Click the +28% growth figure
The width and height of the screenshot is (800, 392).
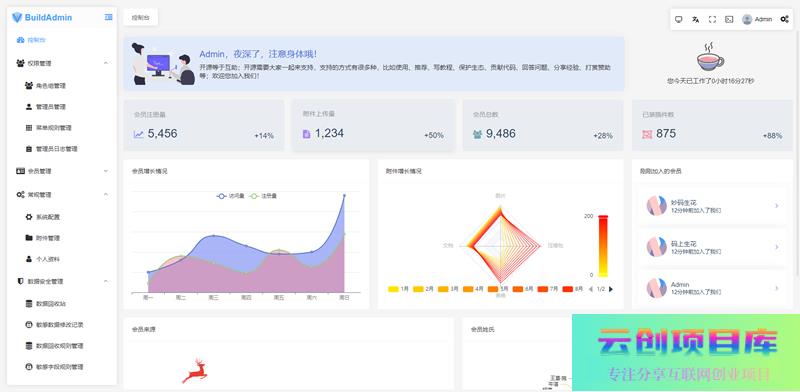(603, 136)
